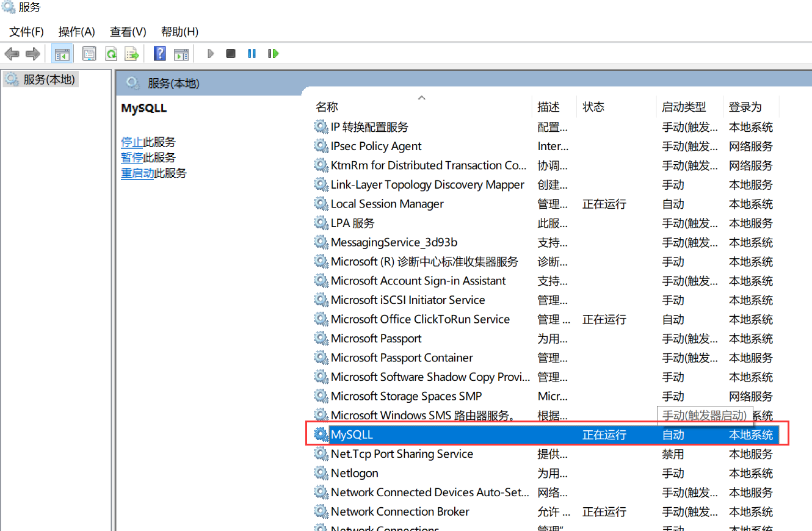
Task: Refresh the services list
Action: point(111,54)
